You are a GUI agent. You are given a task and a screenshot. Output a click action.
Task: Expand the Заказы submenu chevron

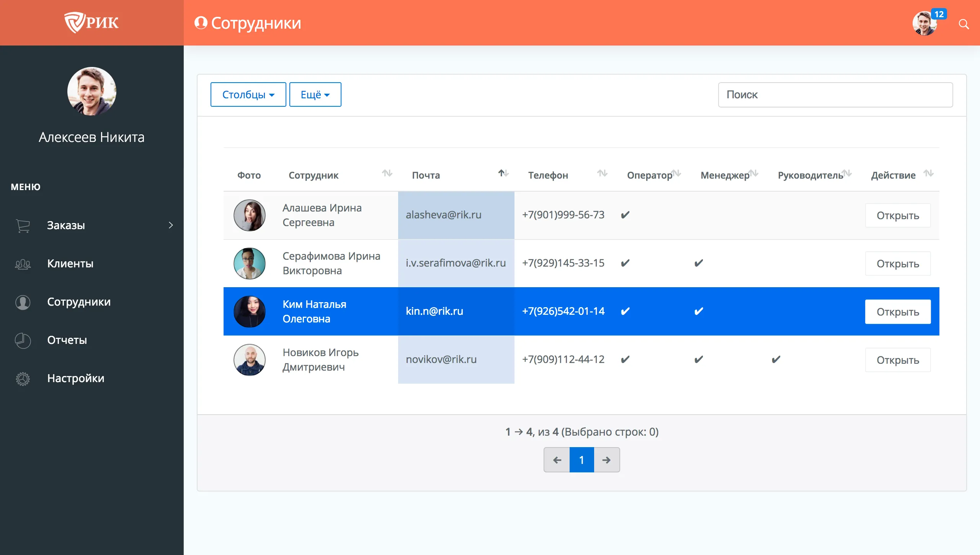point(171,225)
